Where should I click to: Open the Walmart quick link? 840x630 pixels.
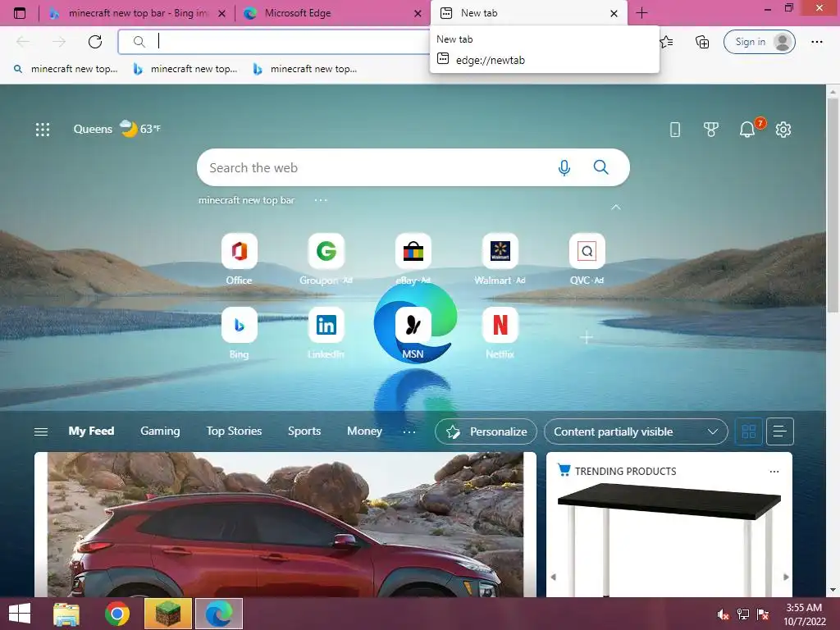[500, 259]
